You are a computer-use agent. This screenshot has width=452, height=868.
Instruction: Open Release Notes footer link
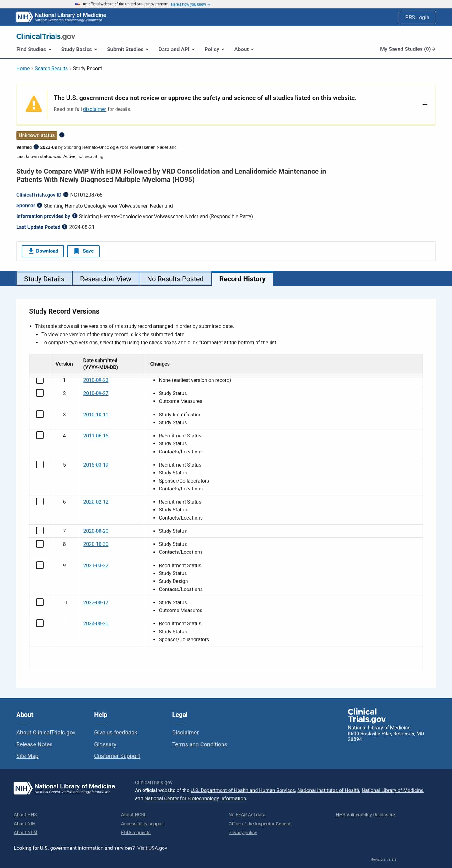pos(35,744)
